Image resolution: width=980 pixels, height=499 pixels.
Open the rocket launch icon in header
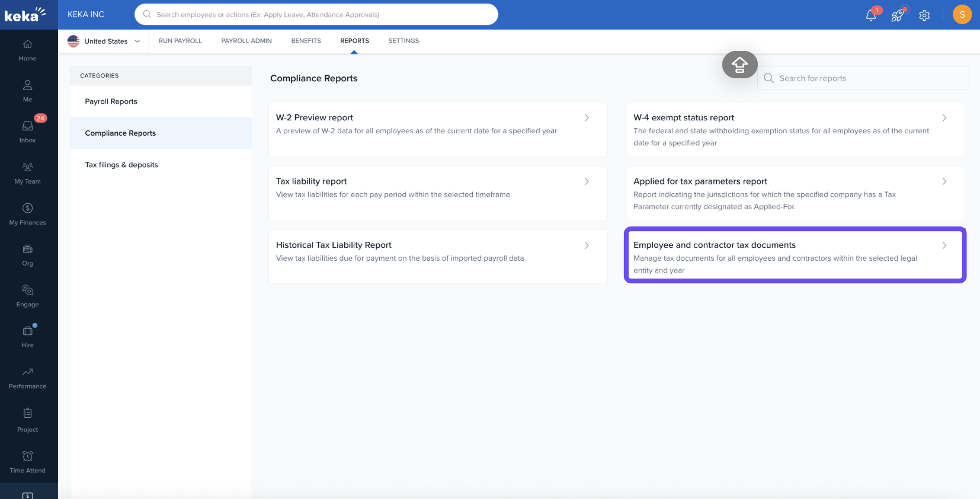(x=898, y=15)
